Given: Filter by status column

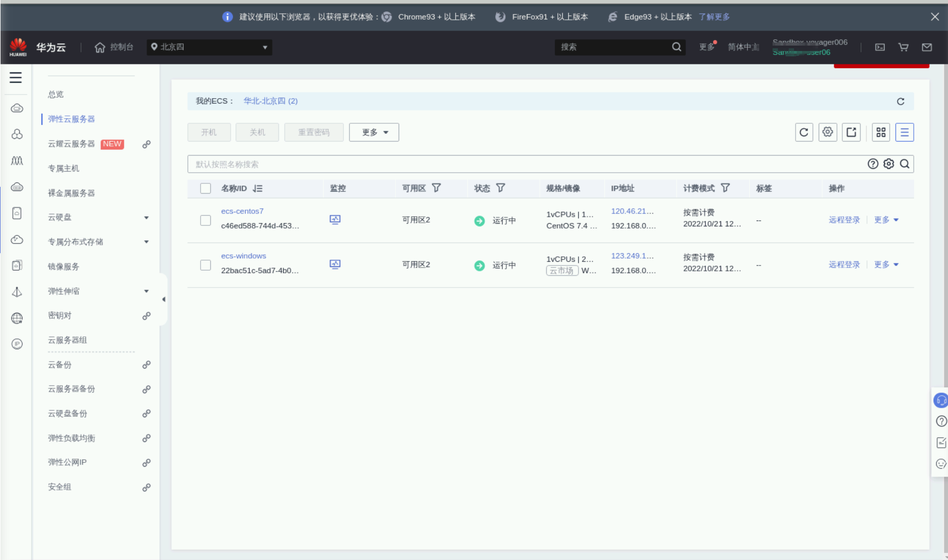Looking at the screenshot, I should click(x=501, y=188).
